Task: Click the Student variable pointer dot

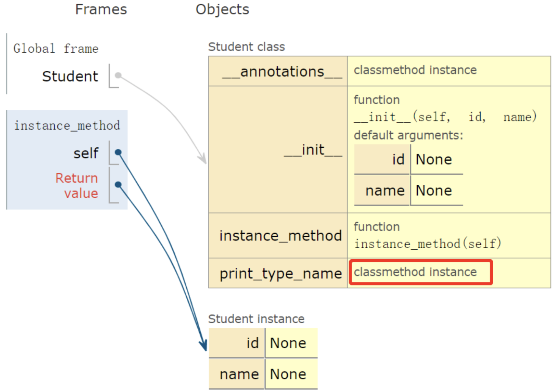Action: coord(118,75)
